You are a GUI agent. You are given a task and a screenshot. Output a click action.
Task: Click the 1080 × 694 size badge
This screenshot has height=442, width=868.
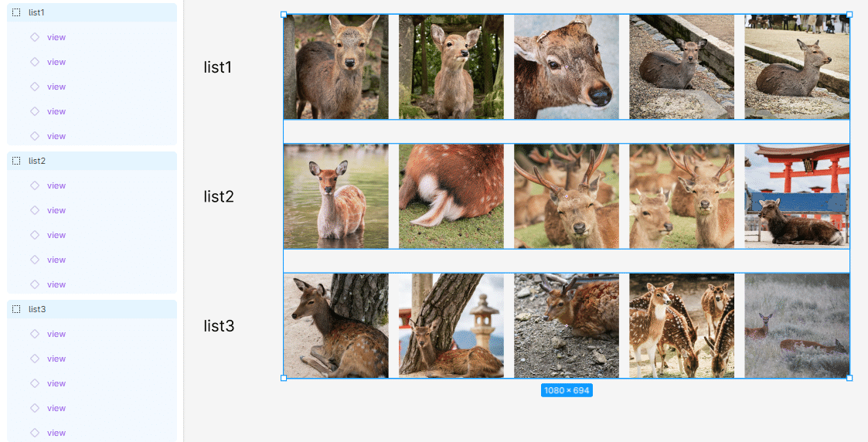pyautogui.click(x=567, y=390)
